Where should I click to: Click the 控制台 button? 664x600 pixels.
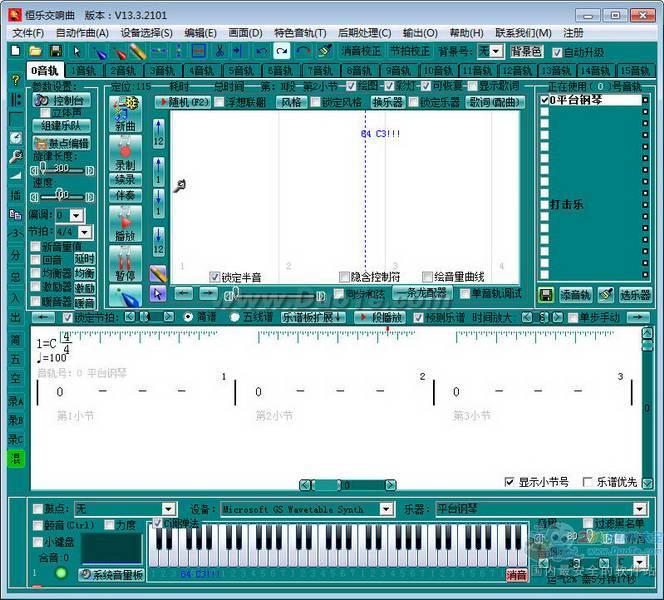(x=62, y=100)
